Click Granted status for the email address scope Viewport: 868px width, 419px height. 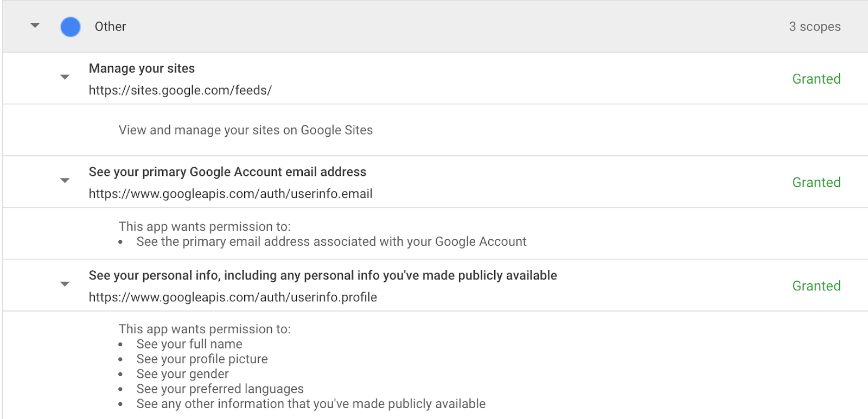816,183
